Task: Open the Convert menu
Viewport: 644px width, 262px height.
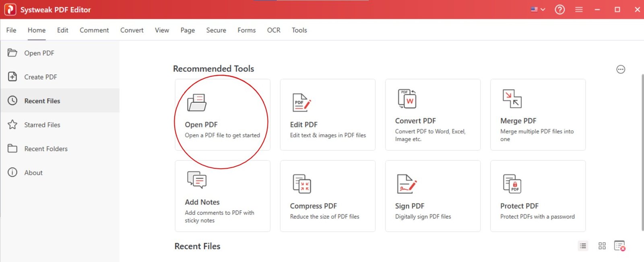Action: [132, 30]
